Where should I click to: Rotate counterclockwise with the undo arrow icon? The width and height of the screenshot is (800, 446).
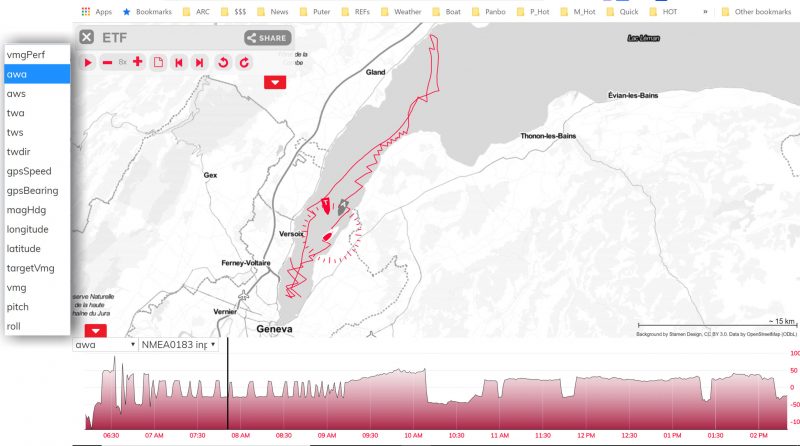223,63
